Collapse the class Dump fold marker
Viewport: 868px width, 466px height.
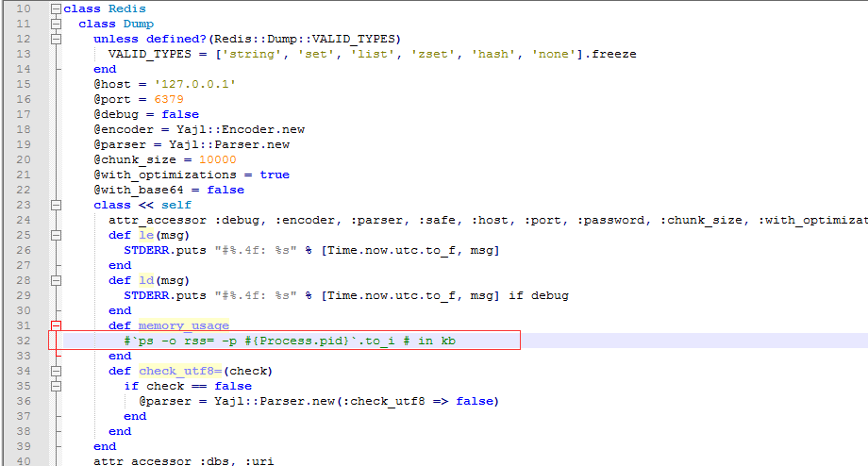click(56, 24)
